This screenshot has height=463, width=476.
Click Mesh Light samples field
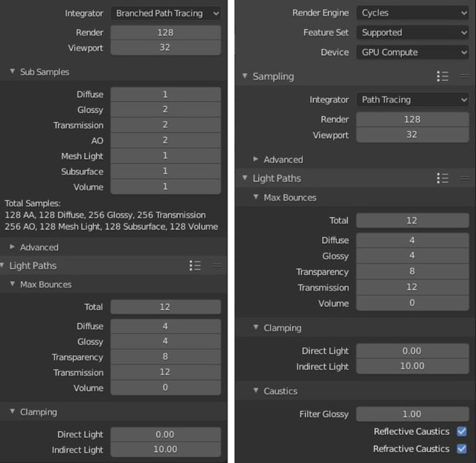(x=165, y=156)
